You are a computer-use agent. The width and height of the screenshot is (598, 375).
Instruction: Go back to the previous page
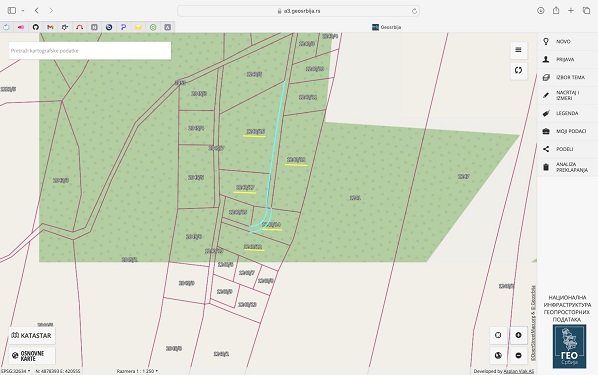(x=37, y=11)
